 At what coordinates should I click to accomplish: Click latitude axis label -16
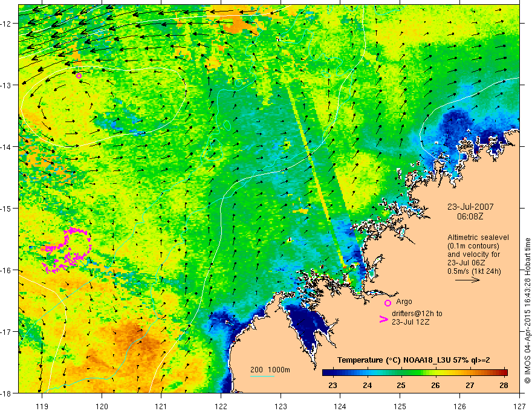[6, 270]
